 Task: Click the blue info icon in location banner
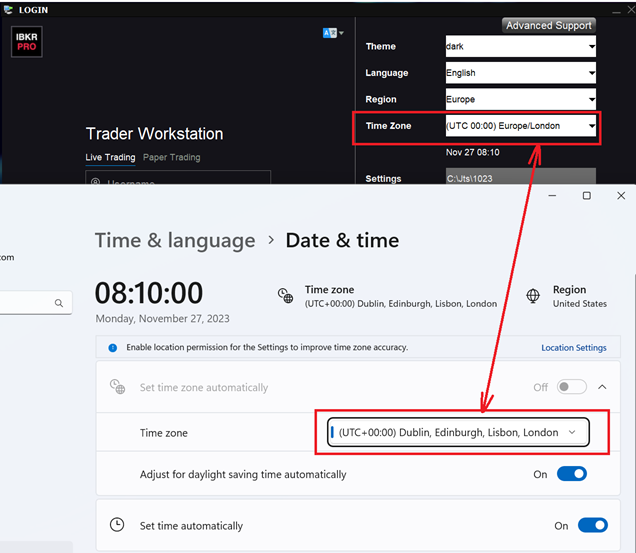point(113,348)
